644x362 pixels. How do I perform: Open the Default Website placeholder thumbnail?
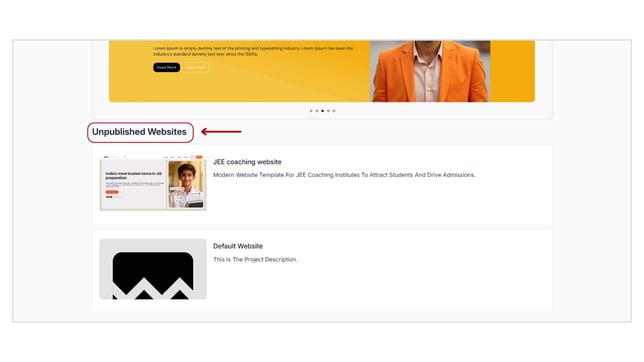coord(153,269)
